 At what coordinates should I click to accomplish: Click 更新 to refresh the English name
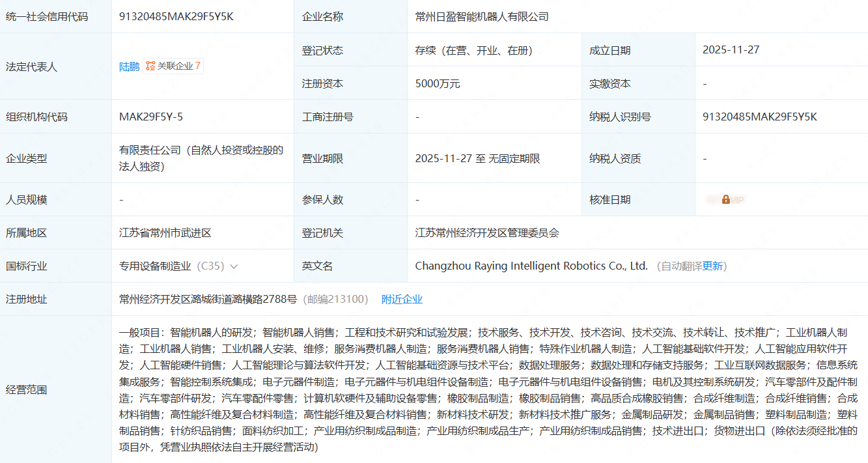point(712,266)
